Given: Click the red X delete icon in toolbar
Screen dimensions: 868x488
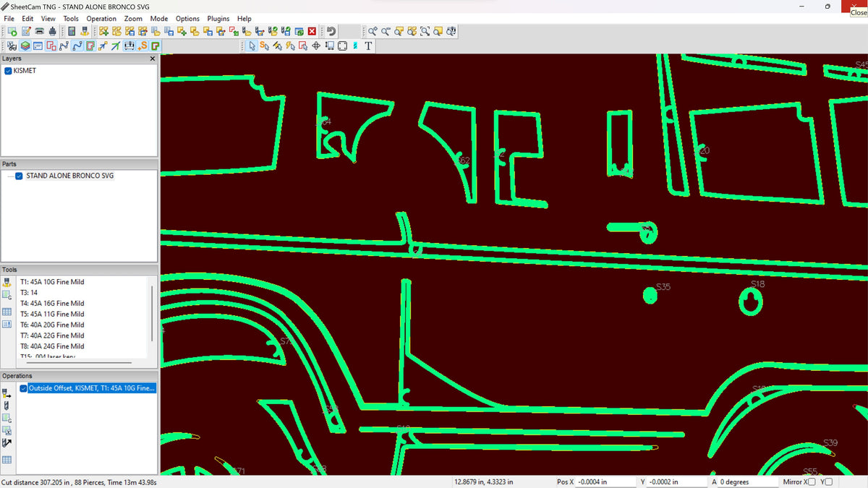Looking at the screenshot, I should tap(312, 31).
